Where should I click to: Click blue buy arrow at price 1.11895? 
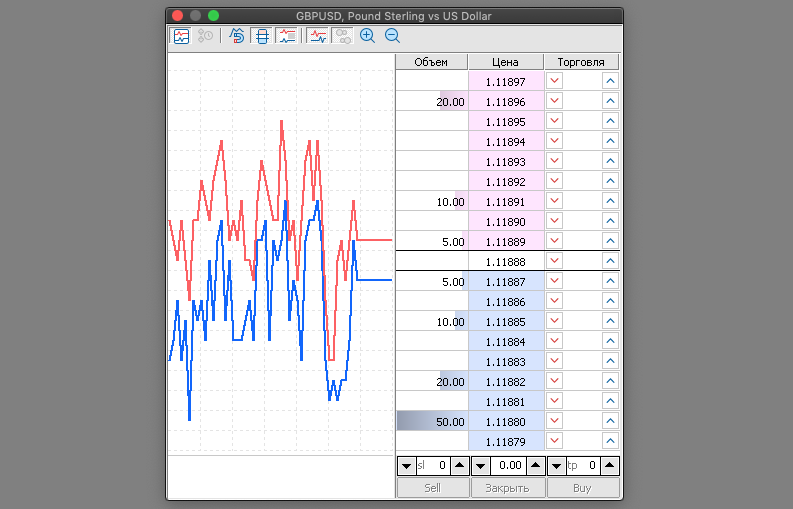pyautogui.click(x=610, y=121)
